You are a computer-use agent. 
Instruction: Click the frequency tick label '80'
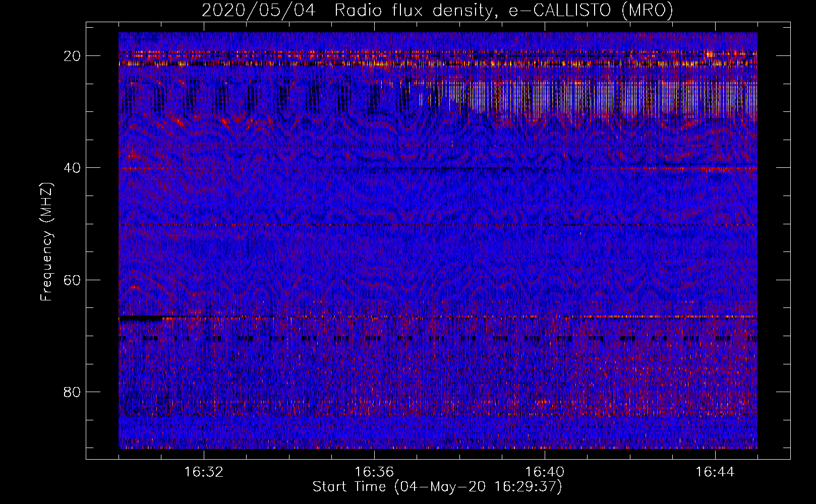72,392
